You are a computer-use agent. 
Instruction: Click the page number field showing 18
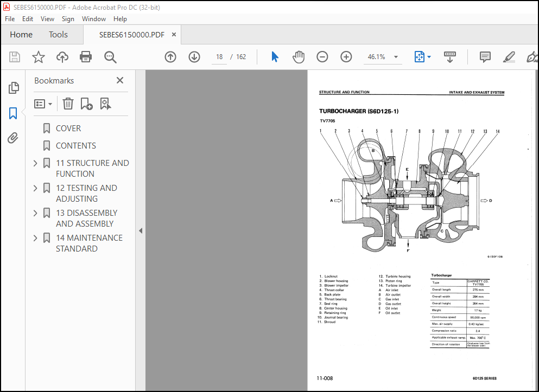click(x=219, y=57)
